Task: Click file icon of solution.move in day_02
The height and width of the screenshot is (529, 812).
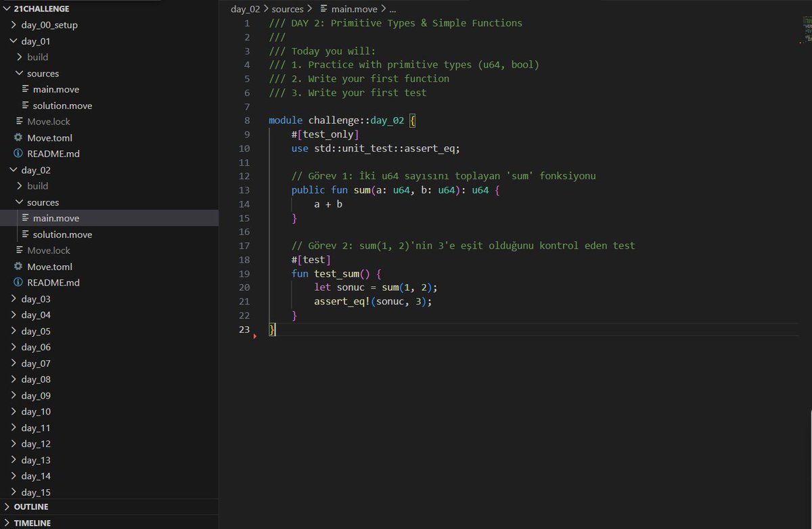Action: point(26,235)
